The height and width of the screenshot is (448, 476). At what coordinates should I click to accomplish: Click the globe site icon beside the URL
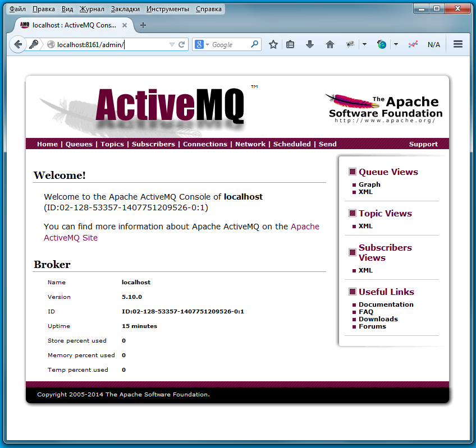pos(51,45)
